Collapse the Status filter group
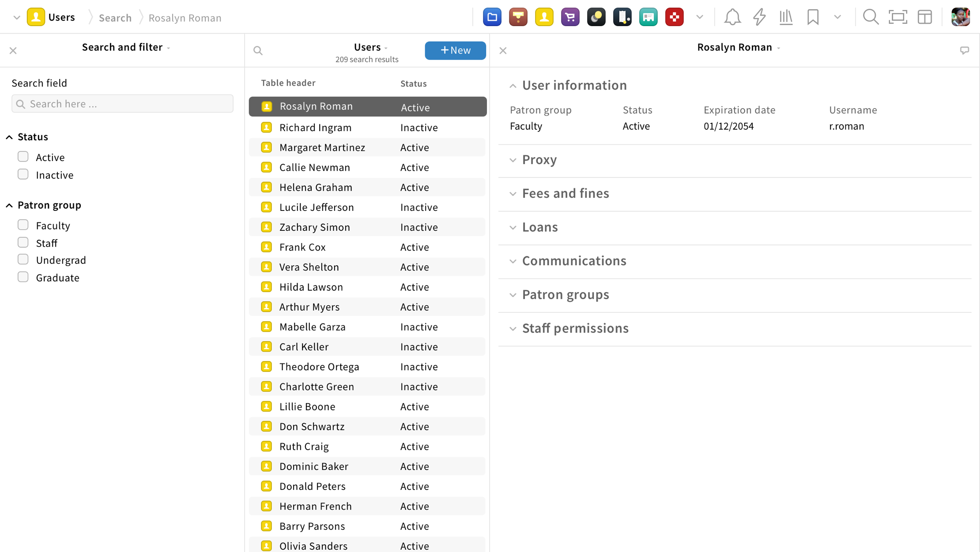The image size is (980, 552). [9, 137]
